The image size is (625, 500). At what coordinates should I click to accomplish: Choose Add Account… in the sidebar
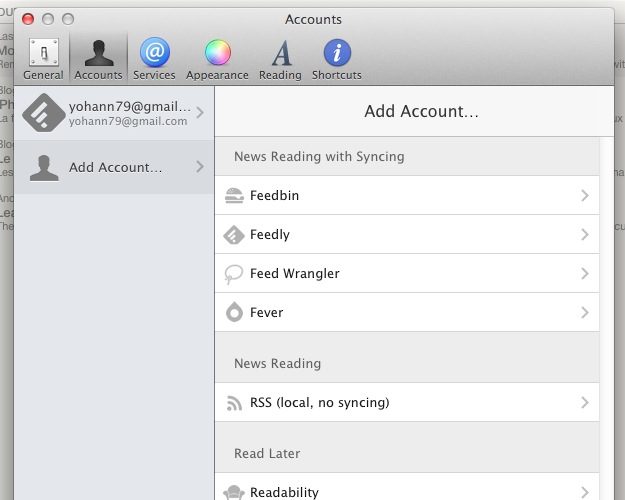114,167
